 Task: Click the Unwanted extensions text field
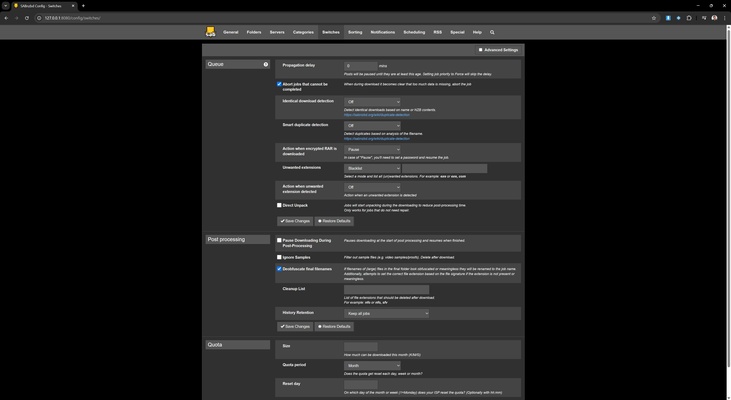pyautogui.click(x=444, y=168)
